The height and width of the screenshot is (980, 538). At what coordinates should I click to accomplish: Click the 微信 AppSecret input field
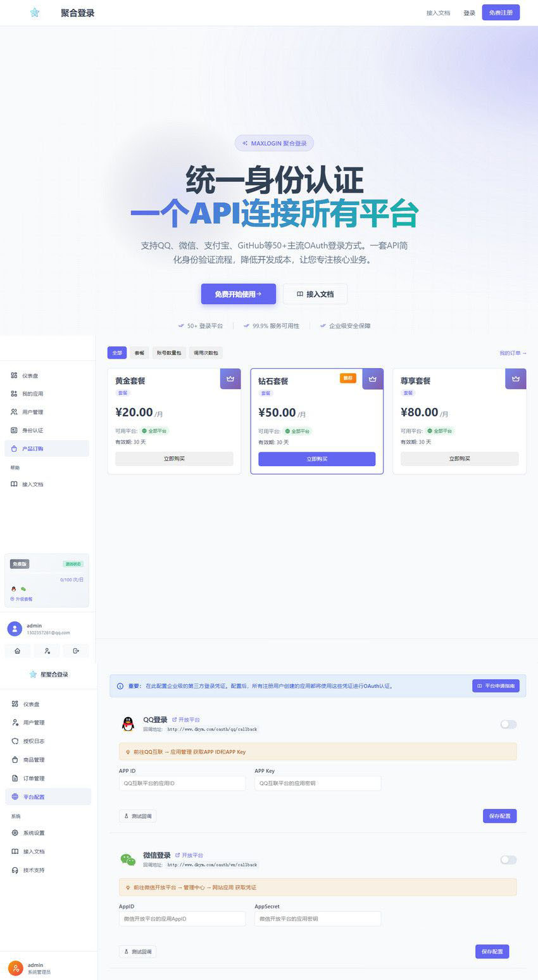[318, 919]
